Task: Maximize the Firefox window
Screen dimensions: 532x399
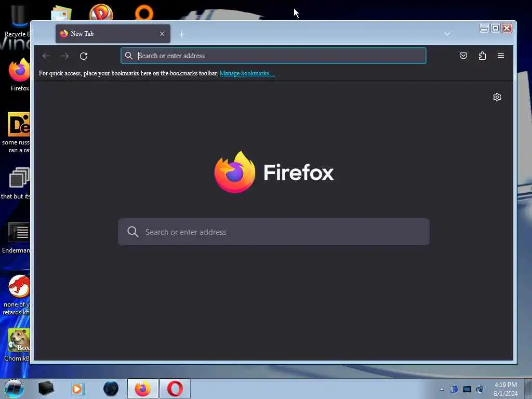Action: (x=495, y=28)
